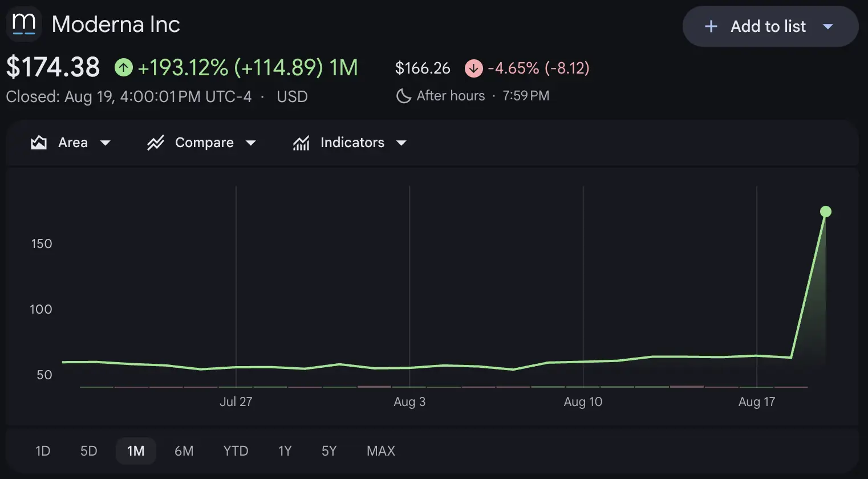Click the Area label text
The width and height of the screenshot is (868, 479).
pyautogui.click(x=73, y=143)
